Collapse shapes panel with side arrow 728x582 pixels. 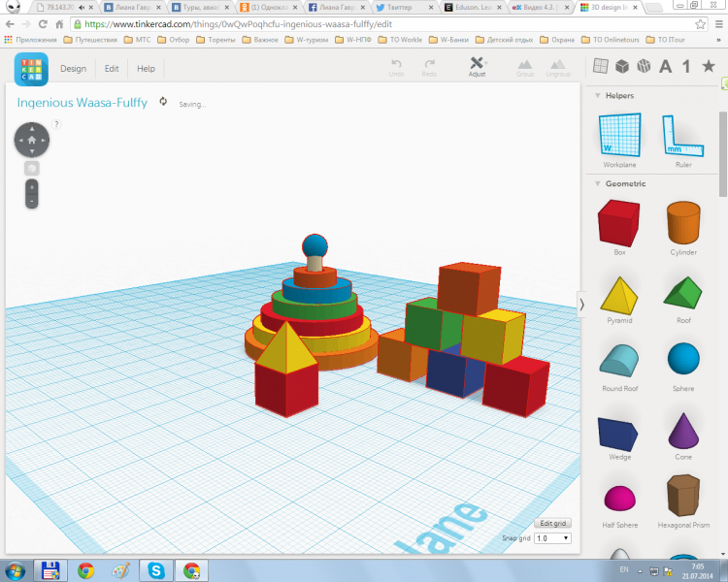[581, 305]
